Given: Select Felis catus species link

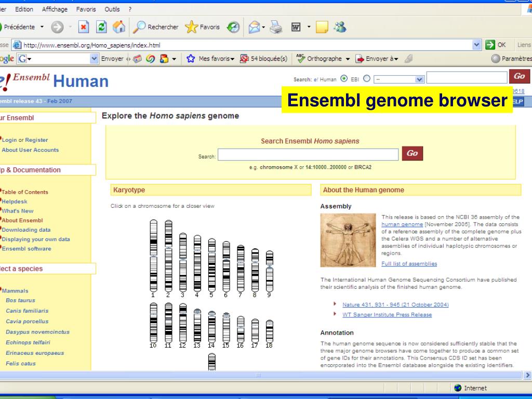Looking at the screenshot, I should pos(21,363).
